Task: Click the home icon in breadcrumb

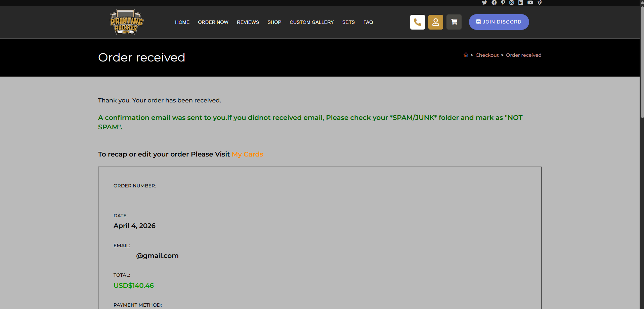Action: pos(466,55)
